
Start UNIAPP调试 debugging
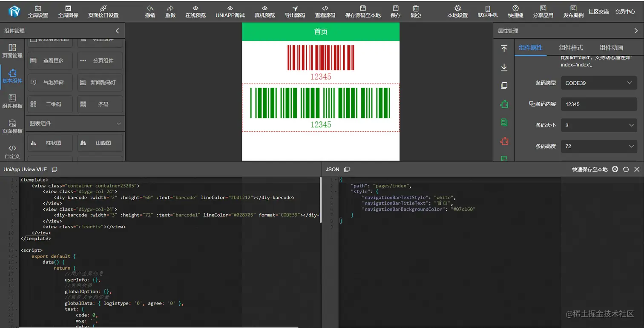pyautogui.click(x=230, y=12)
